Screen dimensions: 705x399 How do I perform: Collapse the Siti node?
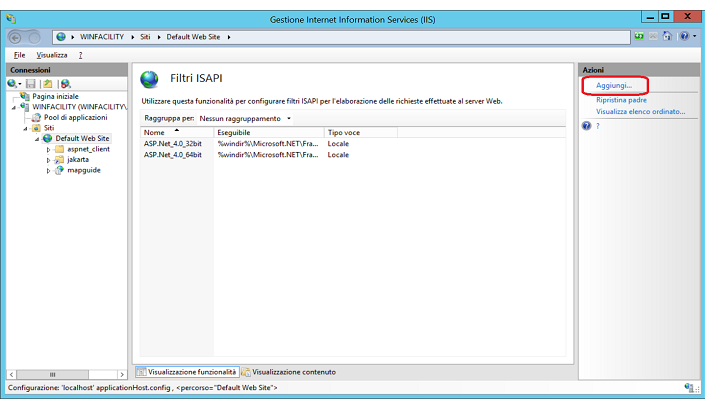(26, 129)
